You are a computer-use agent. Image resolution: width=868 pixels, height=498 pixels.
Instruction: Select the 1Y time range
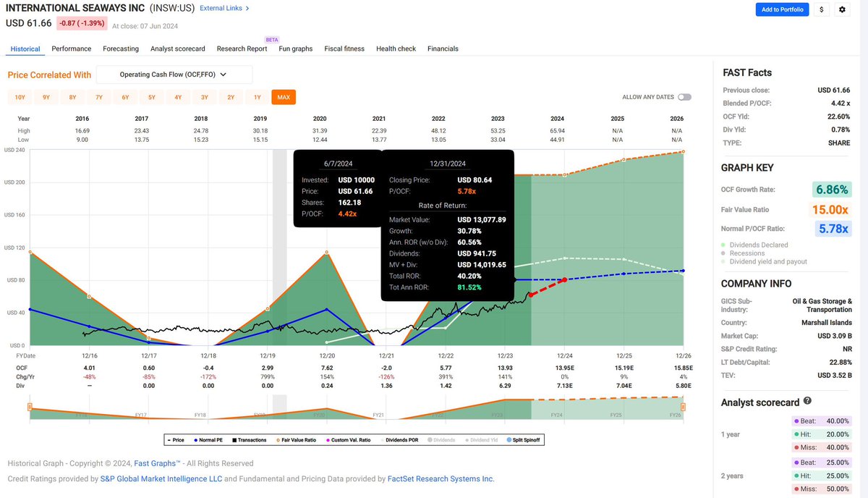(258, 97)
